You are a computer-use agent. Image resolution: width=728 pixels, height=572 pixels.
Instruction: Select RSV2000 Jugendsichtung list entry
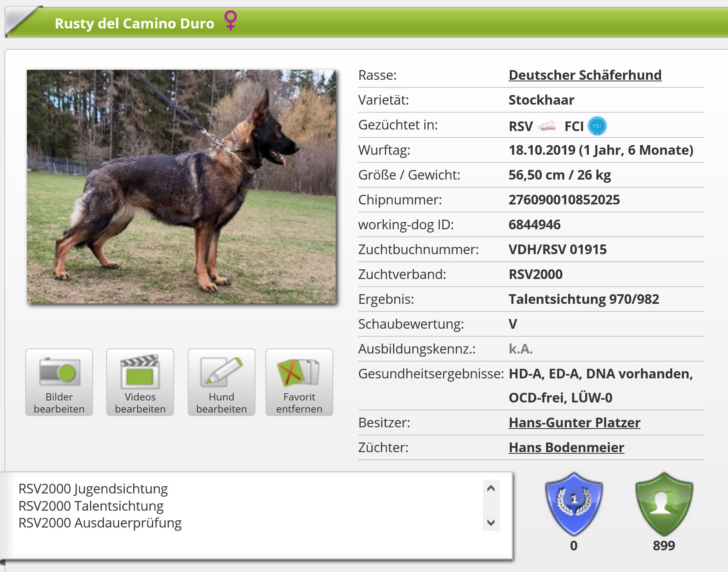[93, 489]
